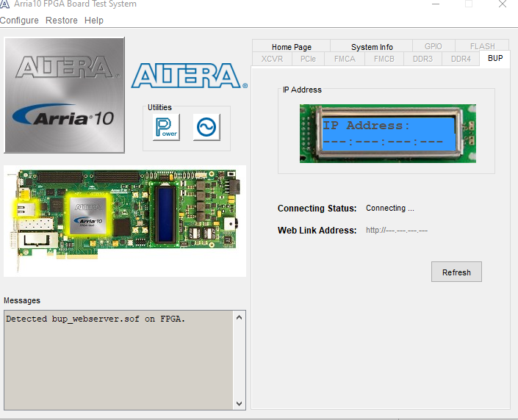Open the Restore menu
This screenshot has width=518, height=420.
[x=61, y=20]
